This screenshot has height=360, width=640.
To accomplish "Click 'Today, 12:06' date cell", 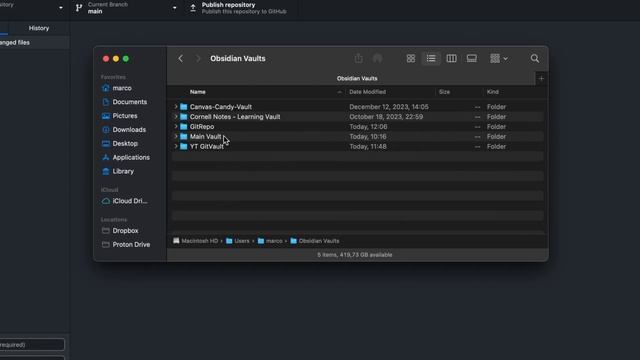I will [x=368, y=127].
